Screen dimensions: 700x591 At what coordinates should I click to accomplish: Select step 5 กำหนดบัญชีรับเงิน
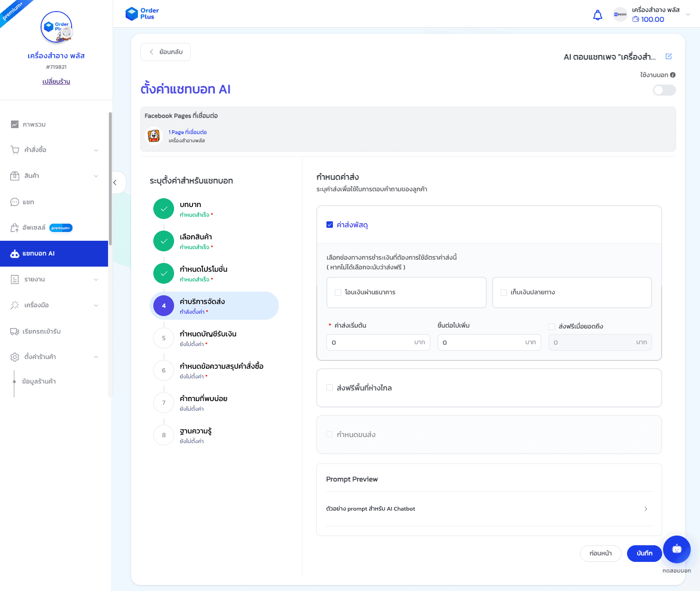(x=208, y=338)
